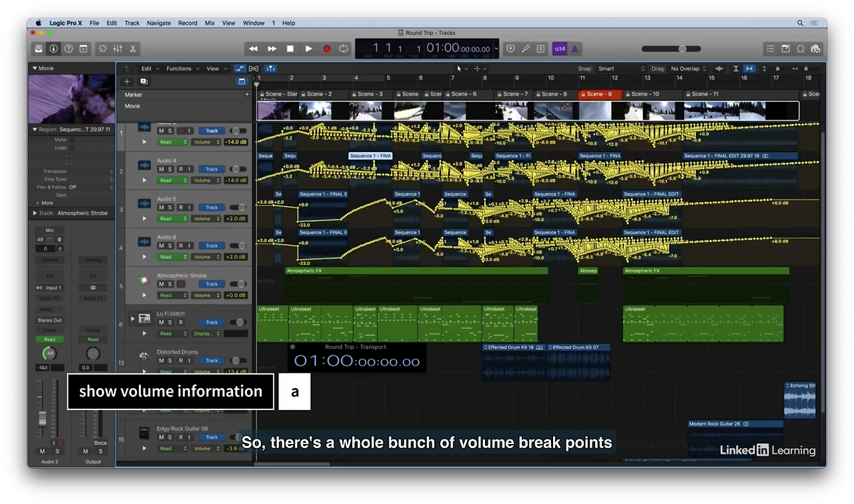Toggle the Metronome button
Screen dimensions: 854x504
(574, 49)
